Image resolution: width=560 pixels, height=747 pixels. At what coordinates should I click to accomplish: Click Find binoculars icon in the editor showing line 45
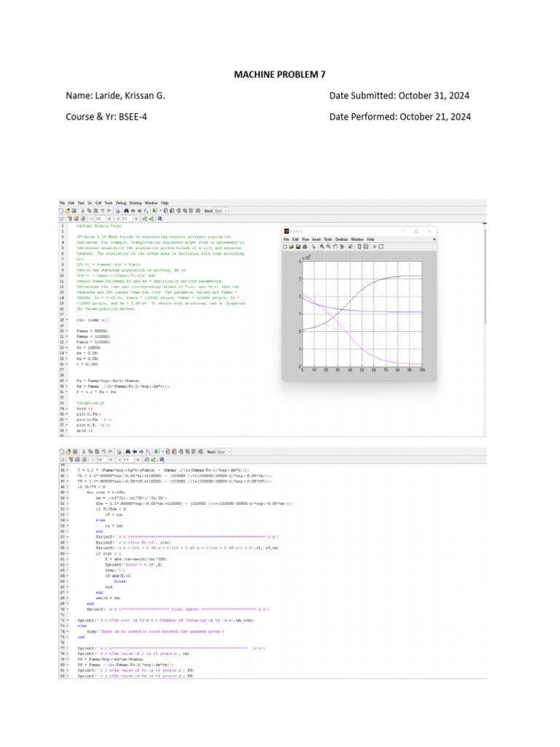pyautogui.click(x=128, y=452)
